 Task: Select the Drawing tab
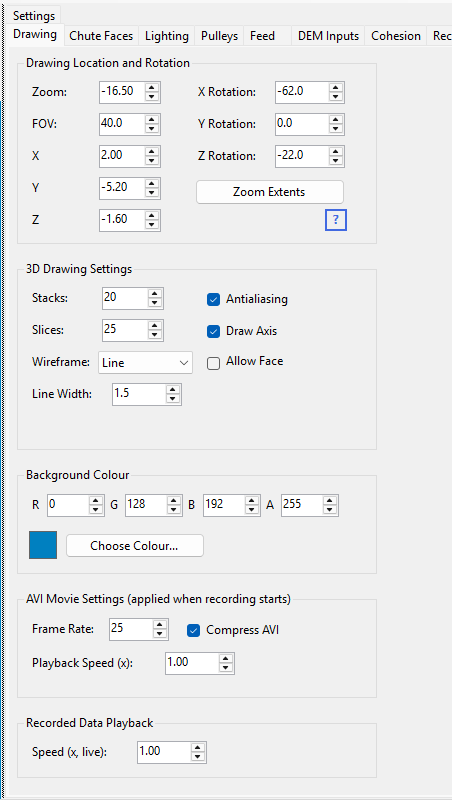35,35
